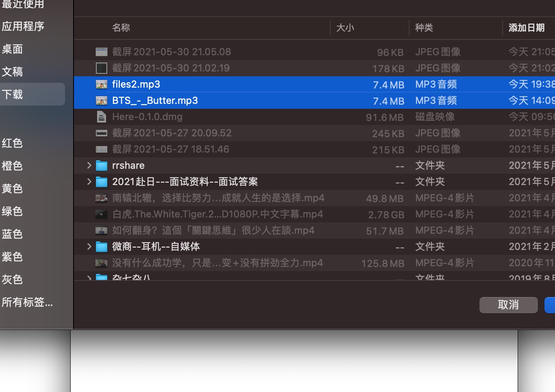
Task: Expand the 微商--耳机--自媒体 folder
Action: click(89, 246)
